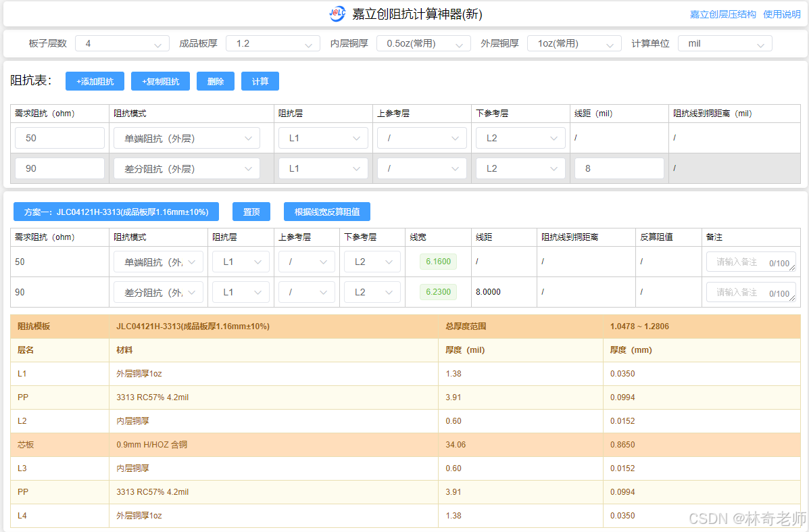Focus the 备注 textarea in row 50

(751, 262)
